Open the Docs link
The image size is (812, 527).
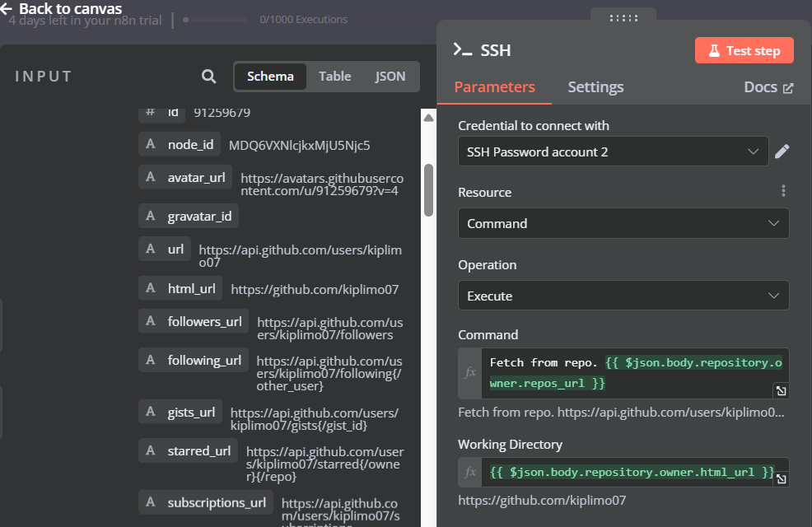768,86
